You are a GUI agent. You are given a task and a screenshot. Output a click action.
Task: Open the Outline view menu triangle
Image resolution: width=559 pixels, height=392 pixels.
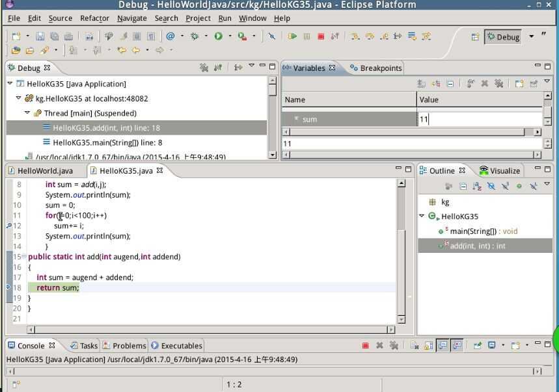pyautogui.click(x=547, y=184)
